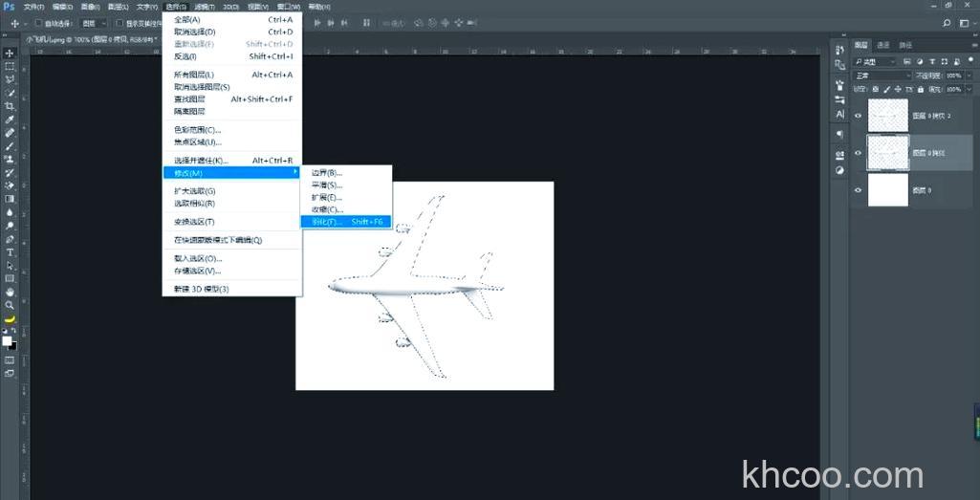Select the Move tool in toolbar

click(10, 53)
